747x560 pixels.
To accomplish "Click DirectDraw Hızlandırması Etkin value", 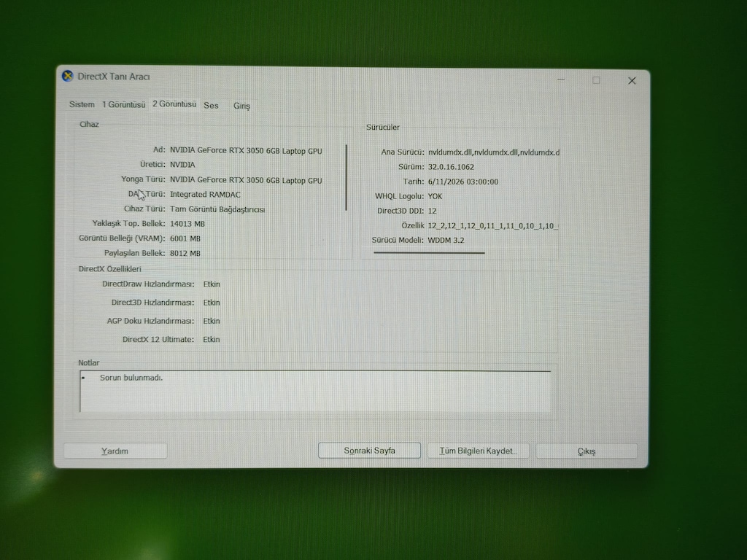I will 212,284.
